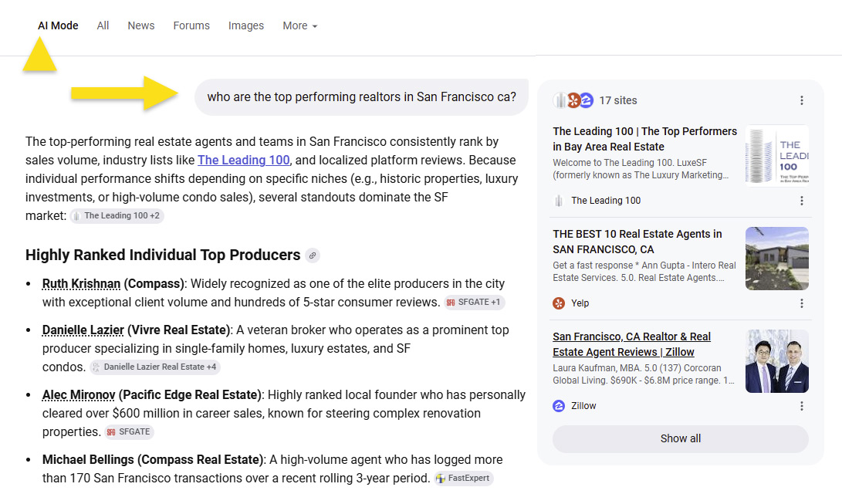This screenshot has width=842, height=504.
Task: Click 'Get a fast response' Yelp snippet
Action: click(x=644, y=272)
